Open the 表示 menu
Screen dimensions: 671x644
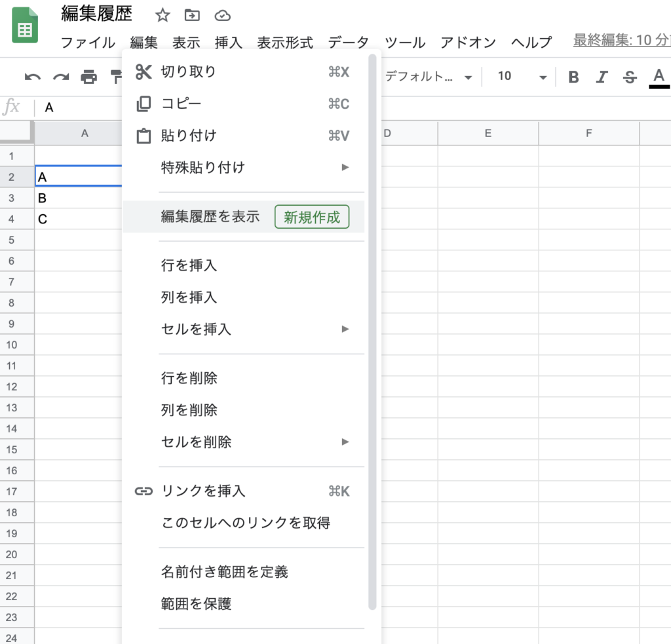coord(186,43)
